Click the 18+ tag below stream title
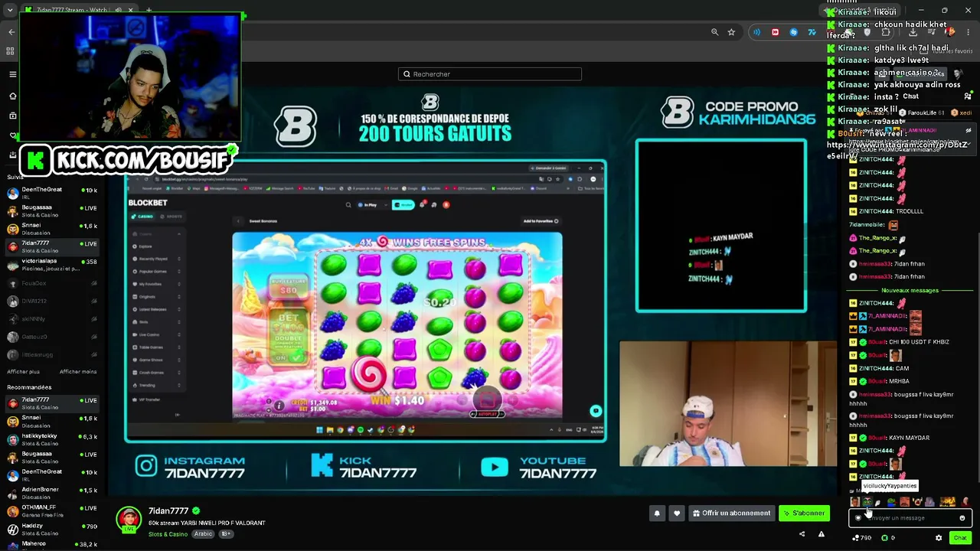The width and height of the screenshot is (980, 551). (x=226, y=534)
